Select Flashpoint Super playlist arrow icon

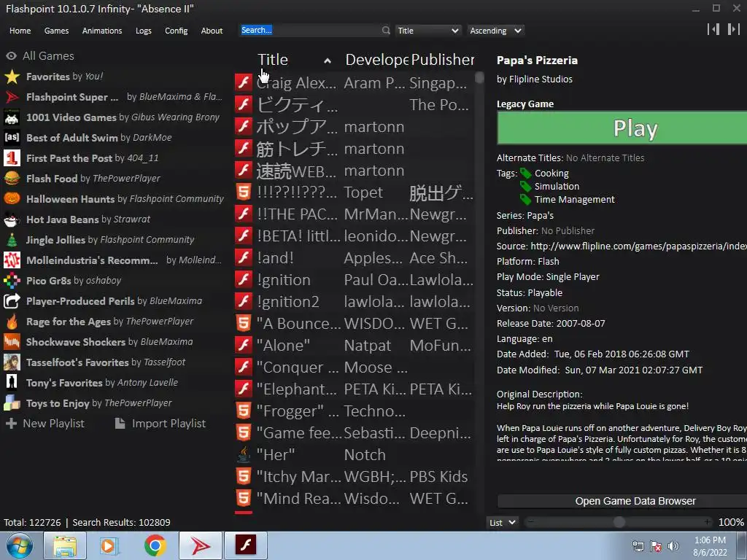click(12, 97)
